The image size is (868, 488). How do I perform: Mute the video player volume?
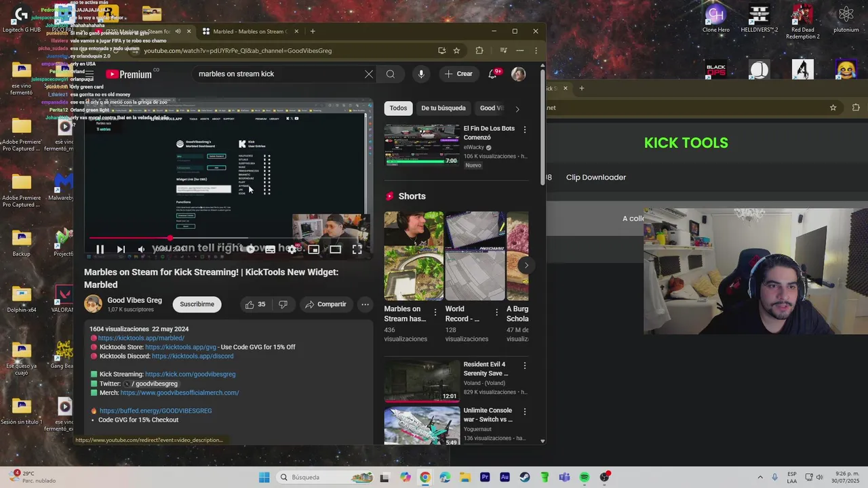click(x=141, y=249)
